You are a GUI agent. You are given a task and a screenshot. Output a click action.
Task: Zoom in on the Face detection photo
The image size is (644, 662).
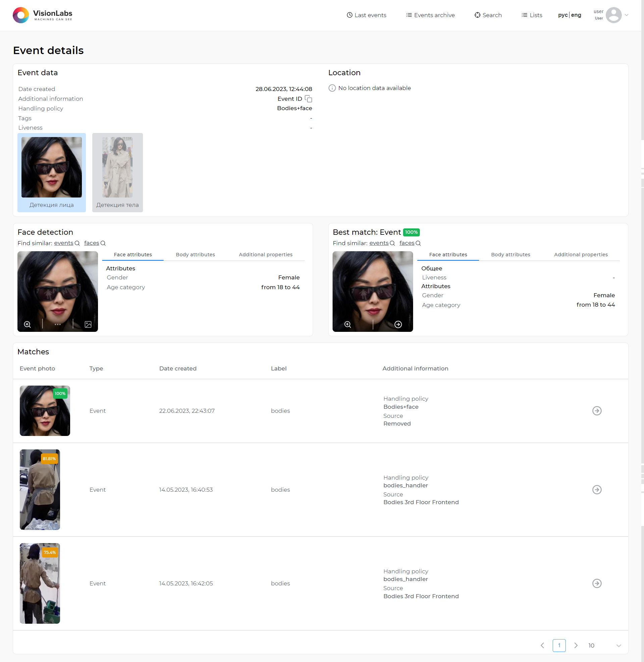[x=28, y=324]
